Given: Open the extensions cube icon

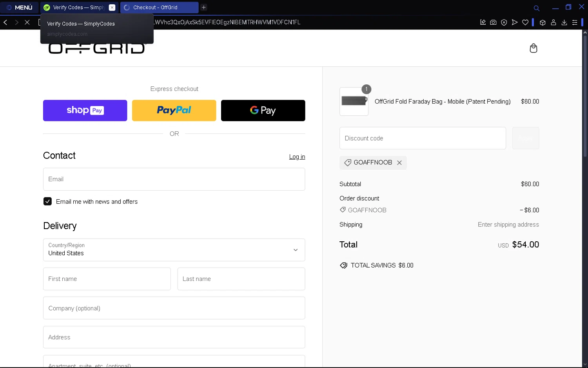Looking at the screenshot, I should (x=543, y=22).
